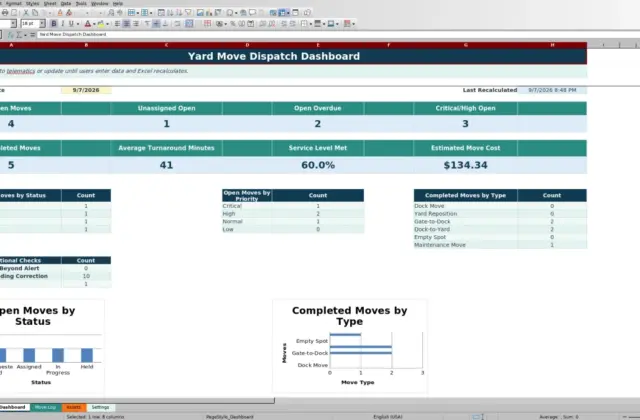Open the Background Color dropdown arrow
The height and width of the screenshot is (420, 640).
107,24
